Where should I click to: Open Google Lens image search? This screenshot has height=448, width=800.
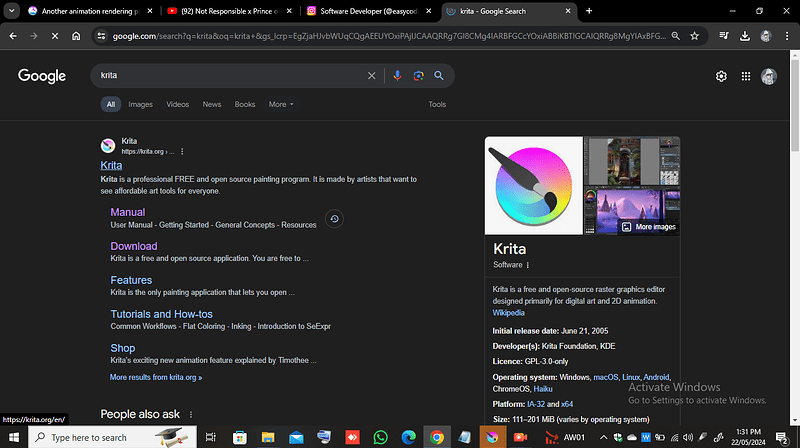(x=418, y=76)
